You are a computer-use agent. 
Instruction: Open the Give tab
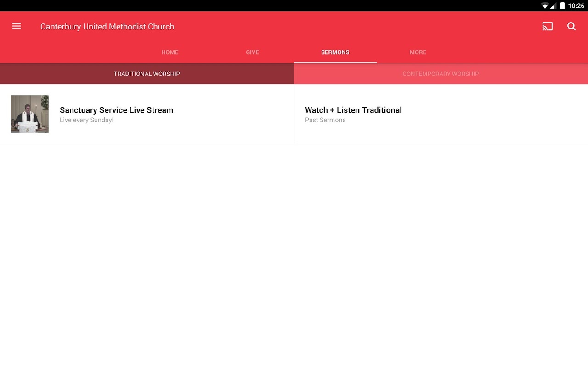click(x=253, y=52)
